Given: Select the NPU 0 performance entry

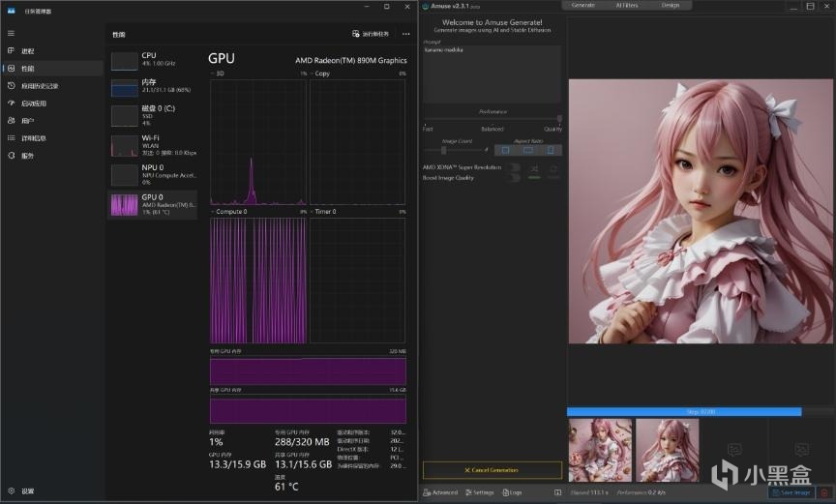Looking at the screenshot, I should pos(153,175).
